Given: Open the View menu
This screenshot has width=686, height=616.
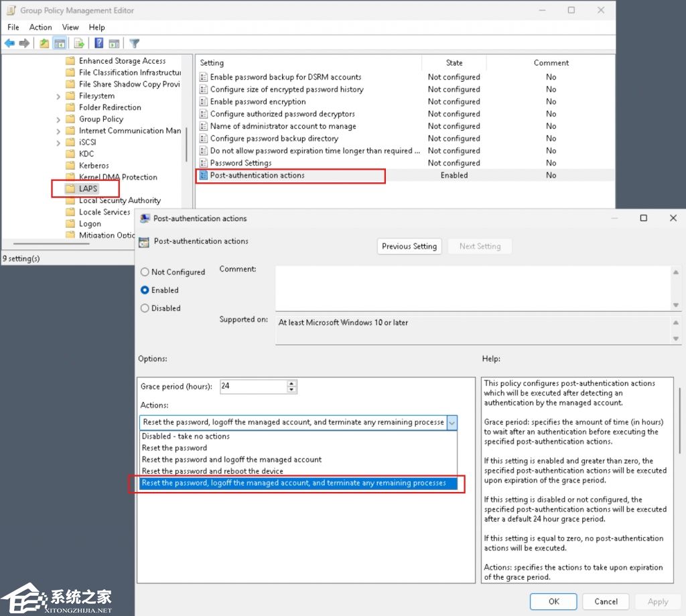Looking at the screenshot, I should click(70, 27).
